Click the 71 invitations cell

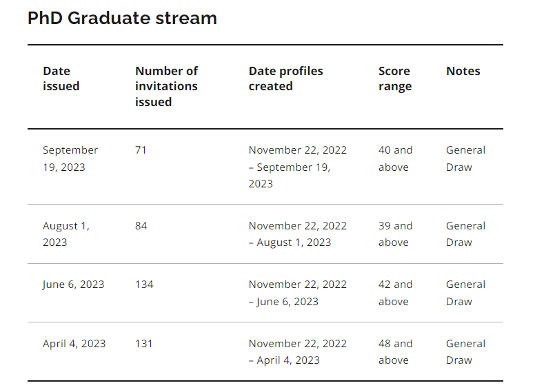(141, 150)
